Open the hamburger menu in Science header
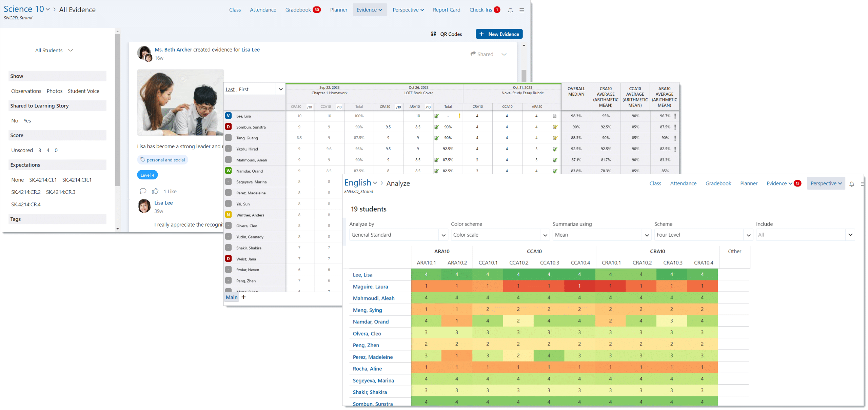 521,10
